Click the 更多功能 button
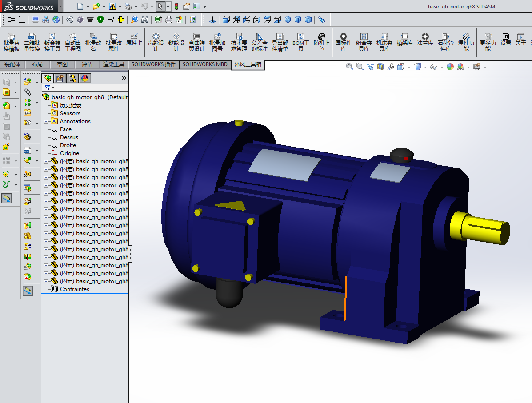 tap(488, 42)
